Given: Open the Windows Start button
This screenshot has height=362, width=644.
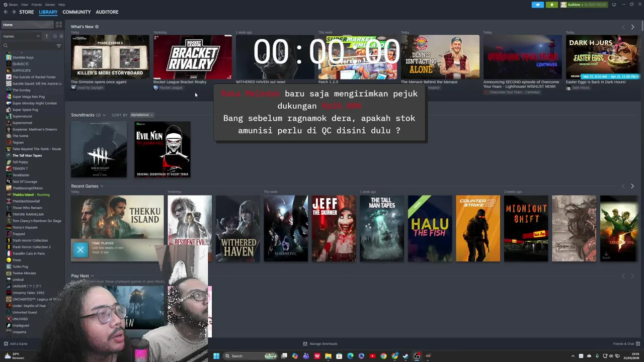Looking at the screenshot, I should tap(216, 356).
